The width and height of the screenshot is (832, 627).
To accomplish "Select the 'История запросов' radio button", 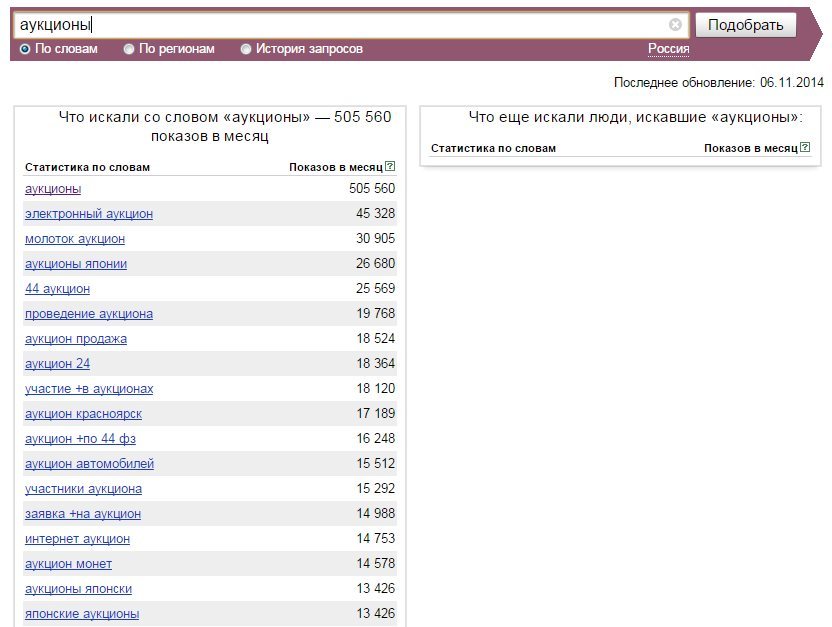I will pos(246,49).
